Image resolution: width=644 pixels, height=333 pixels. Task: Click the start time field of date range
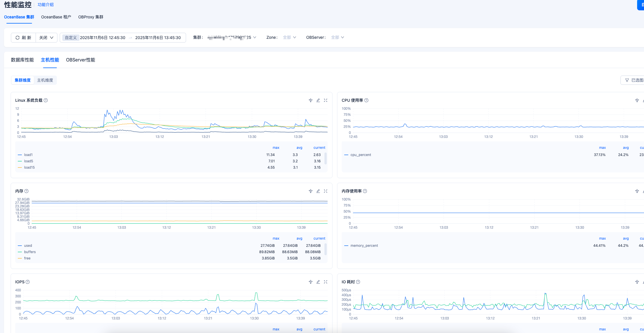[103, 38]
